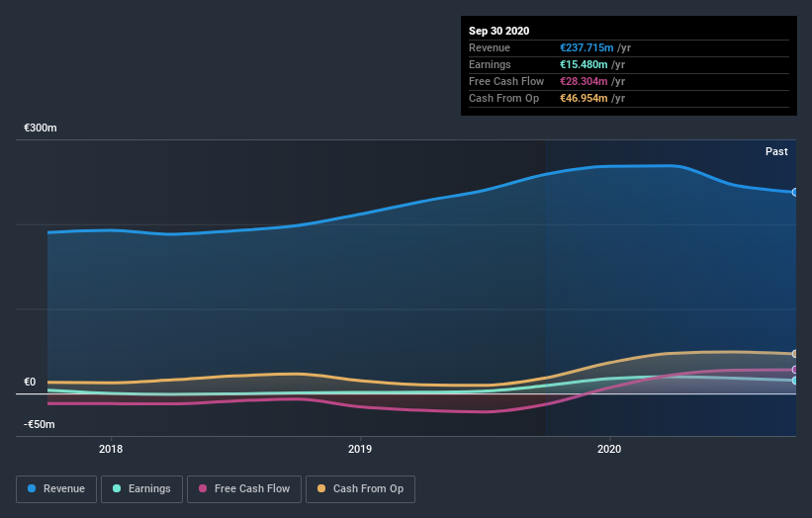
Task: Click the pink Free Cash Flow end-point marker
Action: tap(794, 370)
